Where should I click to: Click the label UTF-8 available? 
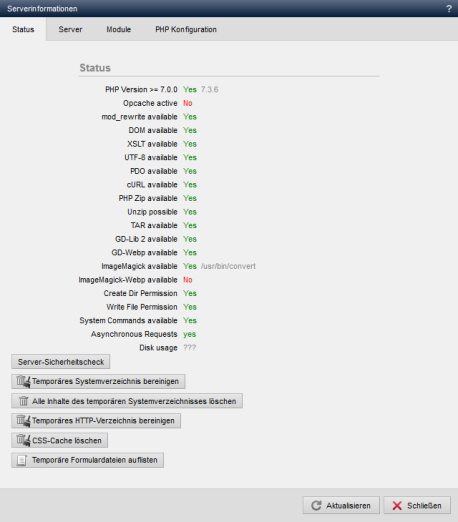tap(151, 158)
